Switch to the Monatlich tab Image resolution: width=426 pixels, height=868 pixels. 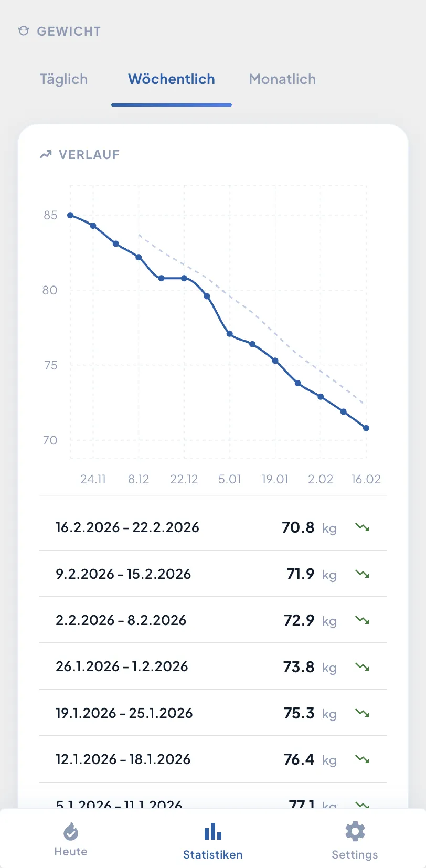tap(282, 79)
